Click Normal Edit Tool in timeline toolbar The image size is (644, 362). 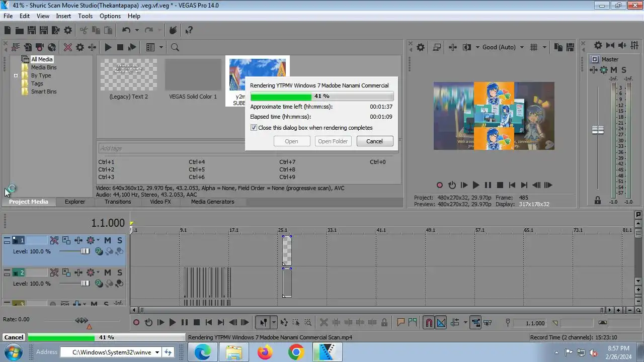pyautogui.click(x=263, y=323)
